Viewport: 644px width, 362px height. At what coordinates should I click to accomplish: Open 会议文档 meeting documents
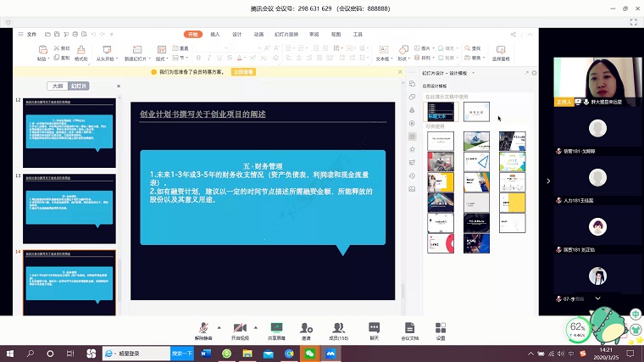(409, 327)
